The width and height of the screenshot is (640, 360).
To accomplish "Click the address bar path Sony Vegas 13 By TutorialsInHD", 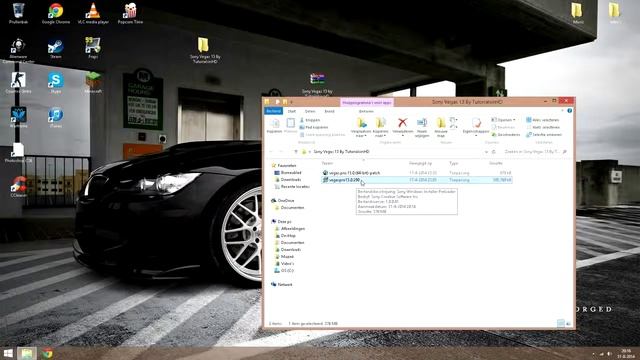I will click(x=341, y=152).
